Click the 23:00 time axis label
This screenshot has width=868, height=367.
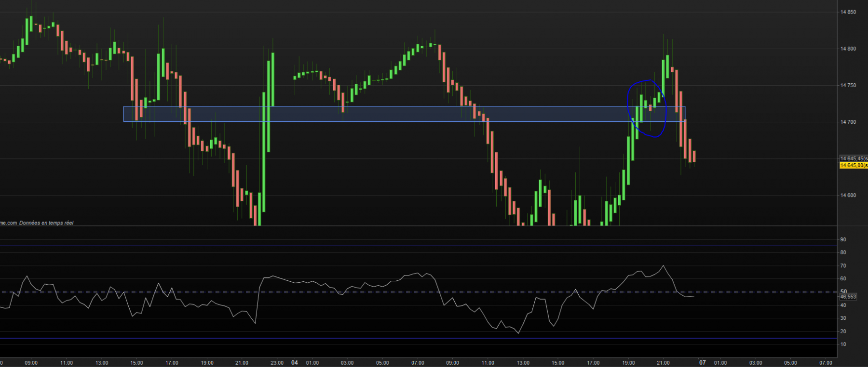(x=277, y=363)
